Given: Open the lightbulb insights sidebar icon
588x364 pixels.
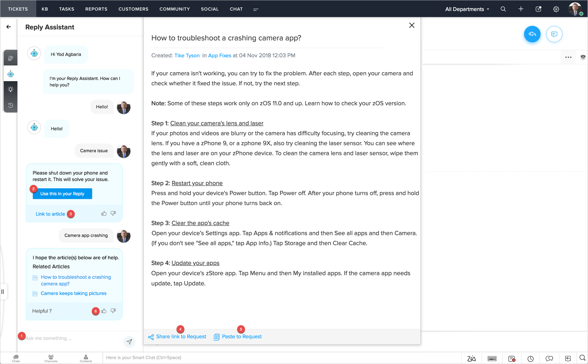Looking at the screenshot, I should (x=11, y=89).
